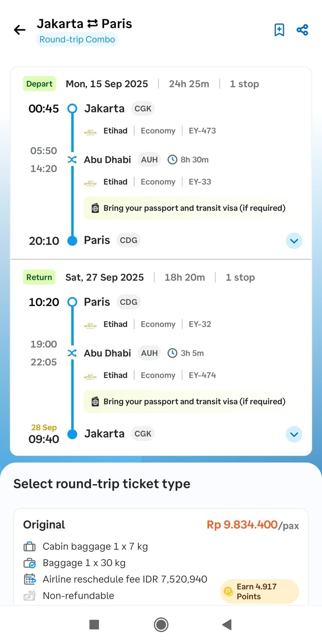Tap the Round-trip Combo label

77,40
